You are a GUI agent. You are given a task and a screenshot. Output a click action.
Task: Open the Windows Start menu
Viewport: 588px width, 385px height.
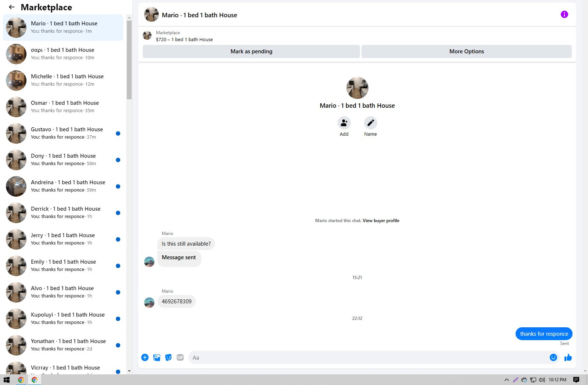tap(7, 380)
